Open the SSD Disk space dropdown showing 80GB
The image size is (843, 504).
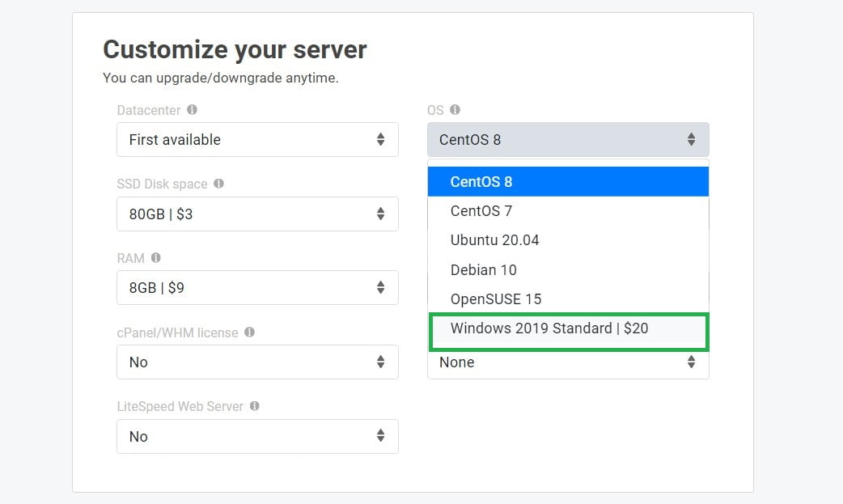(257, 214)
